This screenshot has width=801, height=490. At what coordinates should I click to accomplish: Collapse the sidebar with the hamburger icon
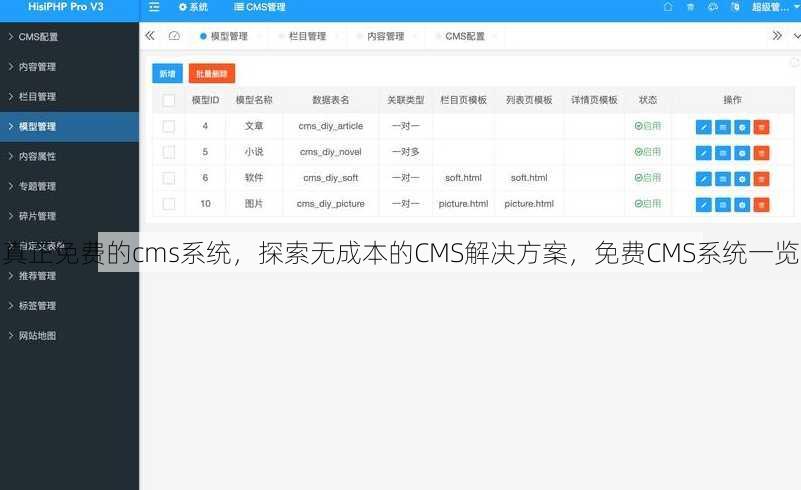coord(154,7)
